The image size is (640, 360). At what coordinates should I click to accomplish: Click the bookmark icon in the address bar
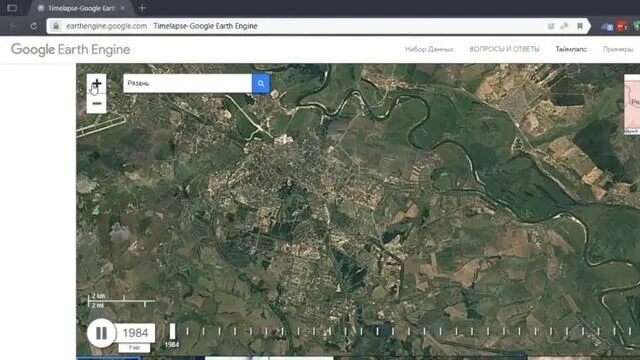(x=580, y=26)
